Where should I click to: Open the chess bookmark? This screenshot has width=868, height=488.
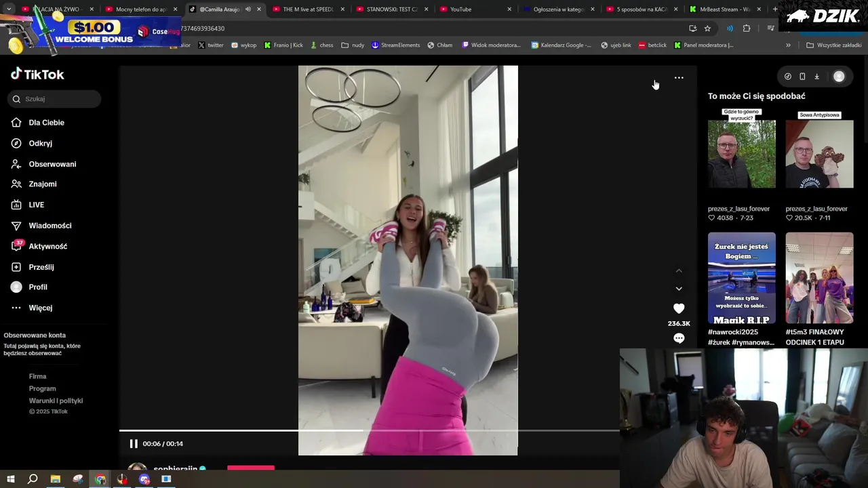tap(321, 45)
